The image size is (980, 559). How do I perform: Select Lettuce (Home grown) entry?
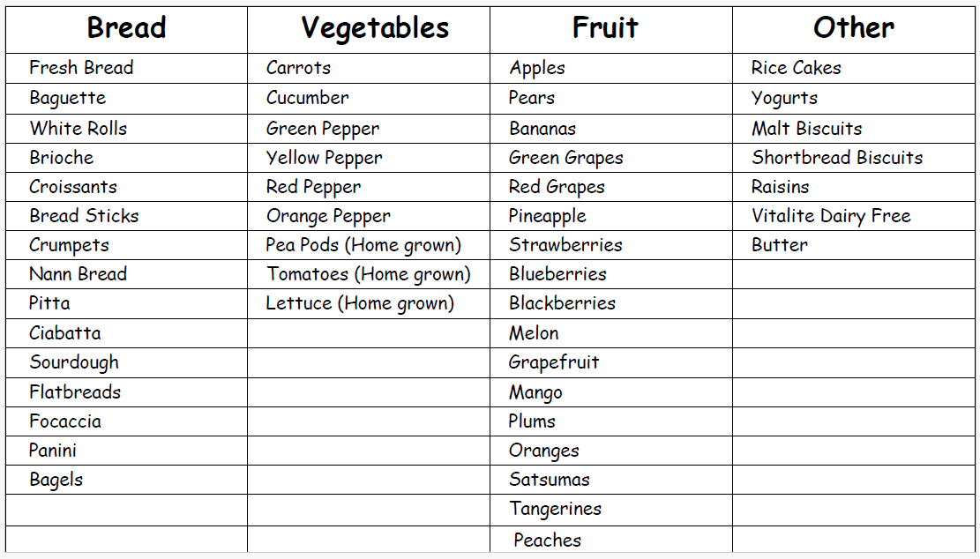pyautogui.click(x=360, y=303)
